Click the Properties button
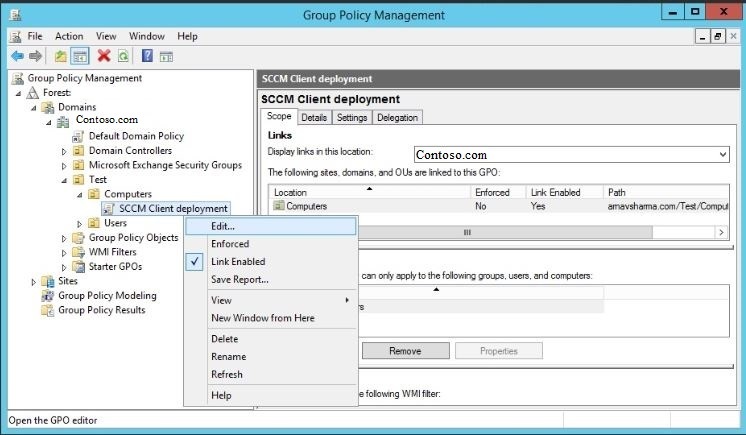Screen dimensions: 746x435 click(x=499, y=351)
